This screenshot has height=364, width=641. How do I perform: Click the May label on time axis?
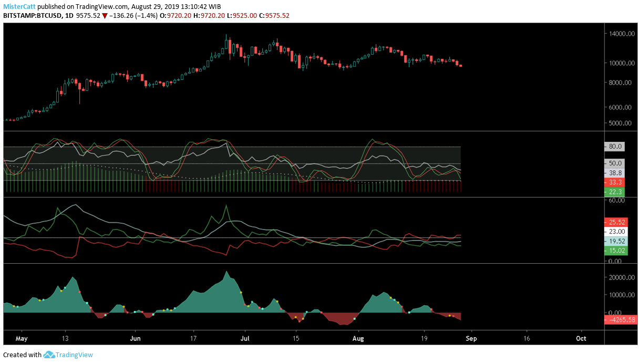tap(21, 339)
